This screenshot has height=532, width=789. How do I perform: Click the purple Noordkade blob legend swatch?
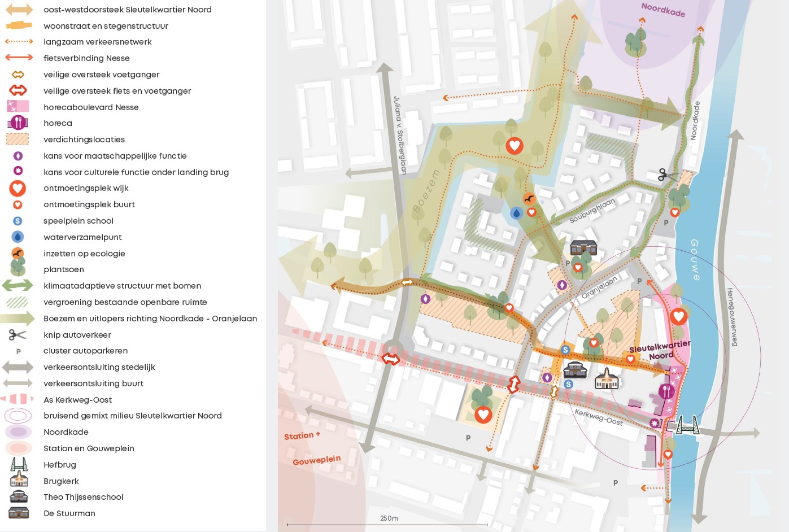(x=18, y=432)
